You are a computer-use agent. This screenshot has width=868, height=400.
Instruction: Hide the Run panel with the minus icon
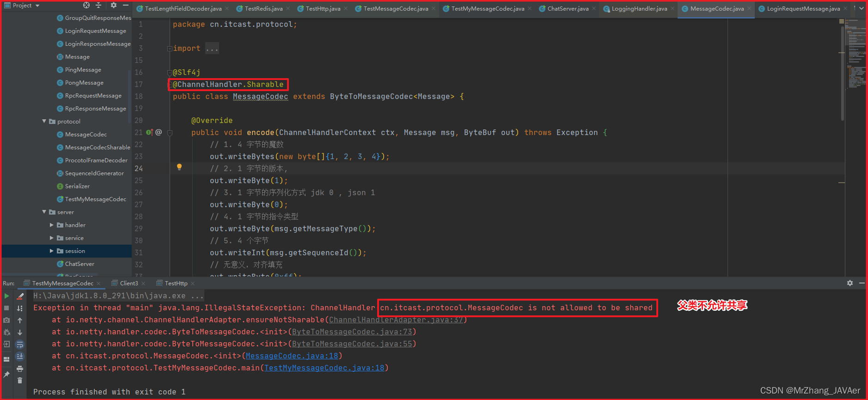[862, 283]
